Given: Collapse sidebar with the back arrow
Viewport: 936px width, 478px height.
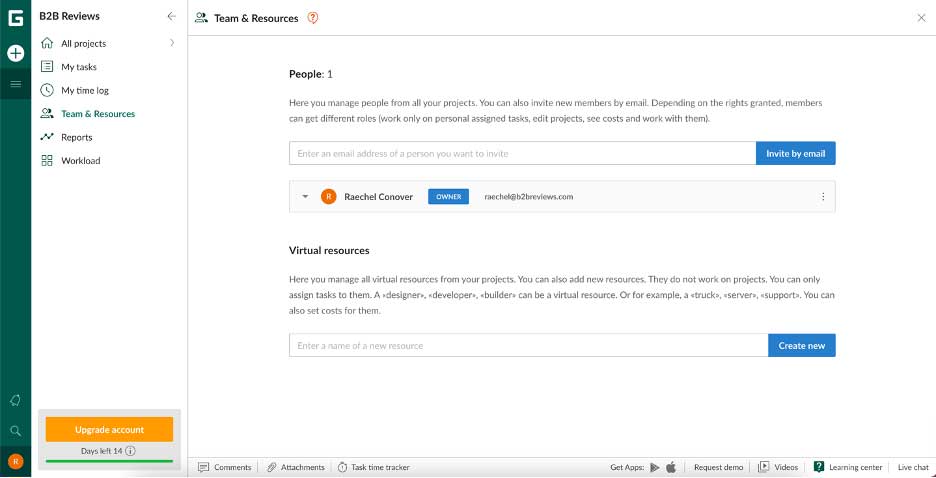Looking at the screenshot, I should click(x=172, y=17).
